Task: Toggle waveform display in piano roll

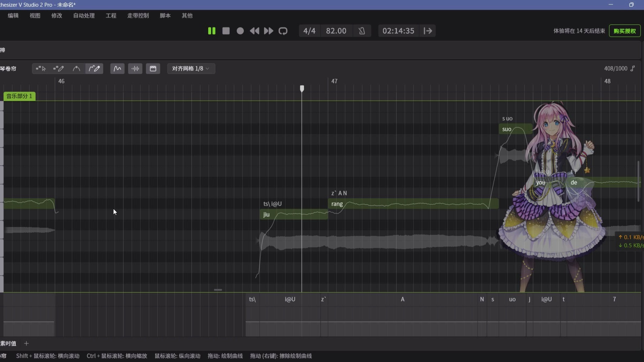Action: pos(135,68)
